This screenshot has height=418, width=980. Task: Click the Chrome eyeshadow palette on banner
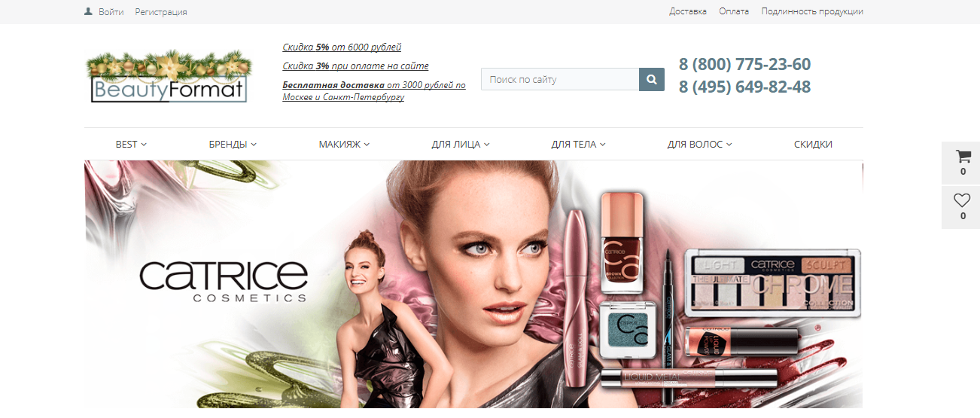click(772, 282)
